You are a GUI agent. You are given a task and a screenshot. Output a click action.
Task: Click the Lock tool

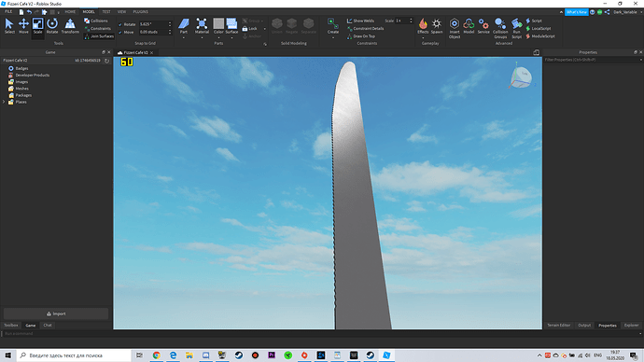tap(250, 28)
